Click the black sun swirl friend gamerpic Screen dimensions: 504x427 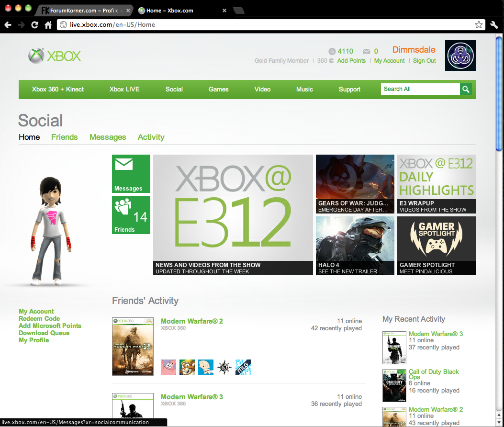tap(224, 367)
